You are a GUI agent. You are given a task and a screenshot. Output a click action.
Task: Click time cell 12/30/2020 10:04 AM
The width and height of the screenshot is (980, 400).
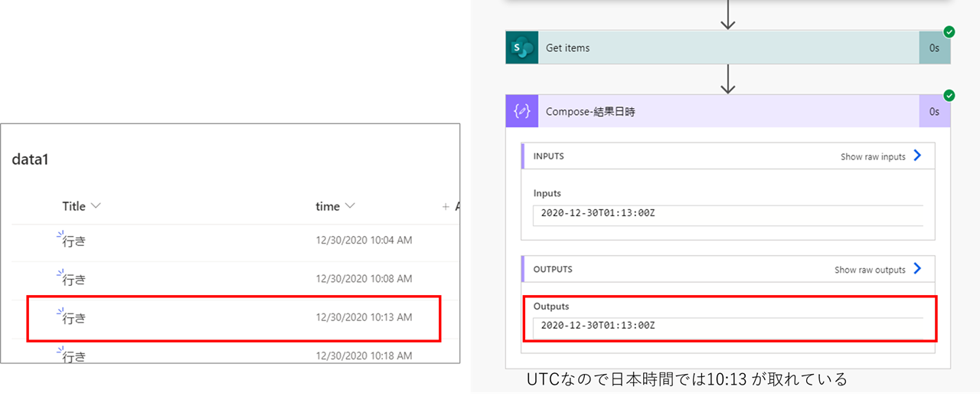coord(364,241)
